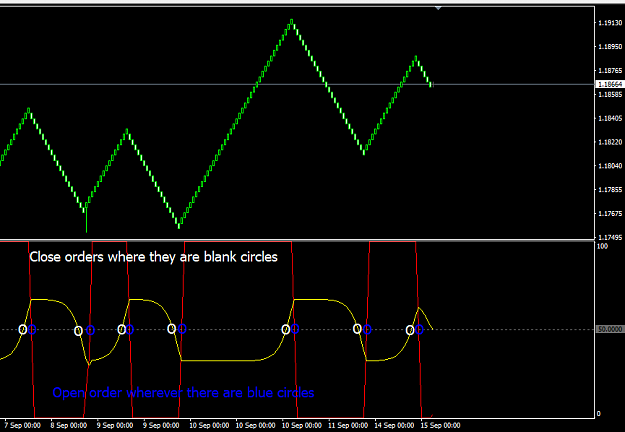Click the 1.17855 price scale label
The width and height of the screenshot is (625, 432).
610,190
